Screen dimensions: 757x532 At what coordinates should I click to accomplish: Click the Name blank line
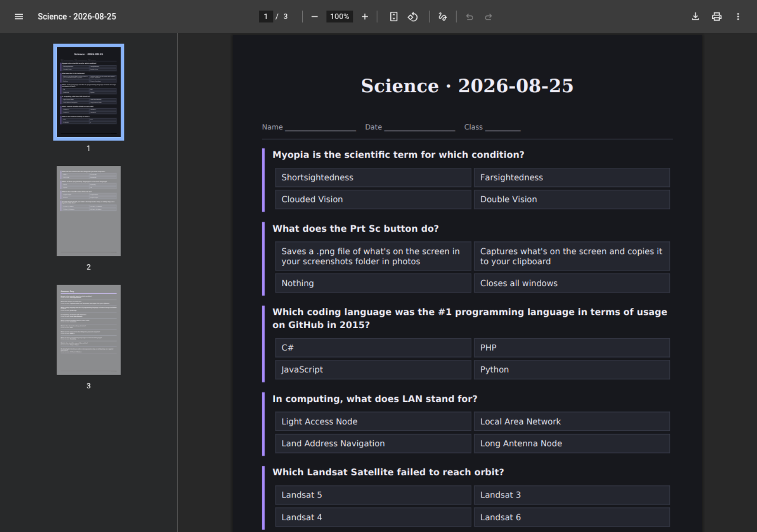[x=321, y=127]
